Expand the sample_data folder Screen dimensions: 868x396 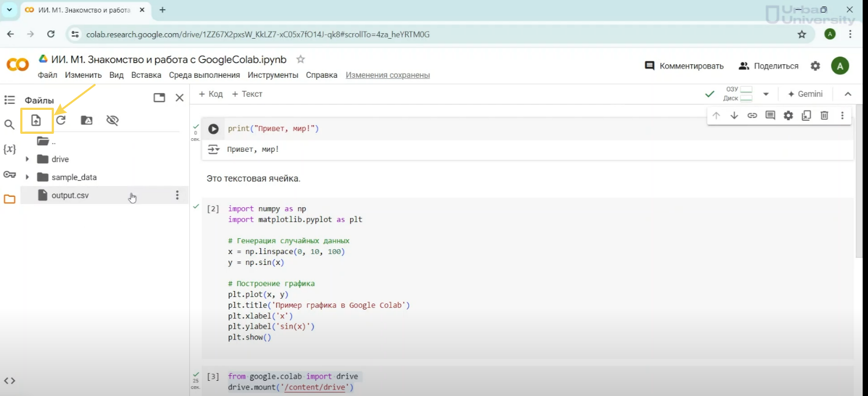click(27, 177)
